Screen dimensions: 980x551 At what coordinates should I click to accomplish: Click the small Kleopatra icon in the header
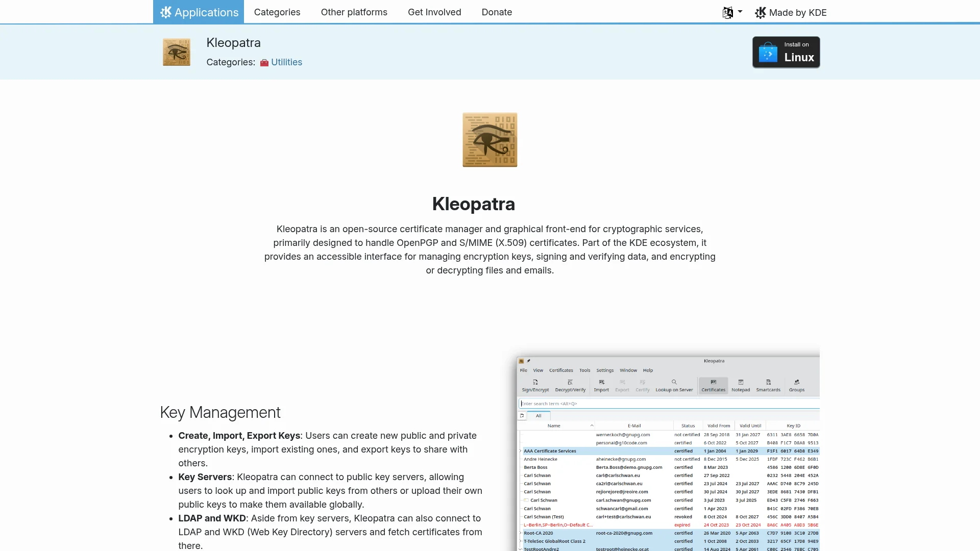point(177,52)
